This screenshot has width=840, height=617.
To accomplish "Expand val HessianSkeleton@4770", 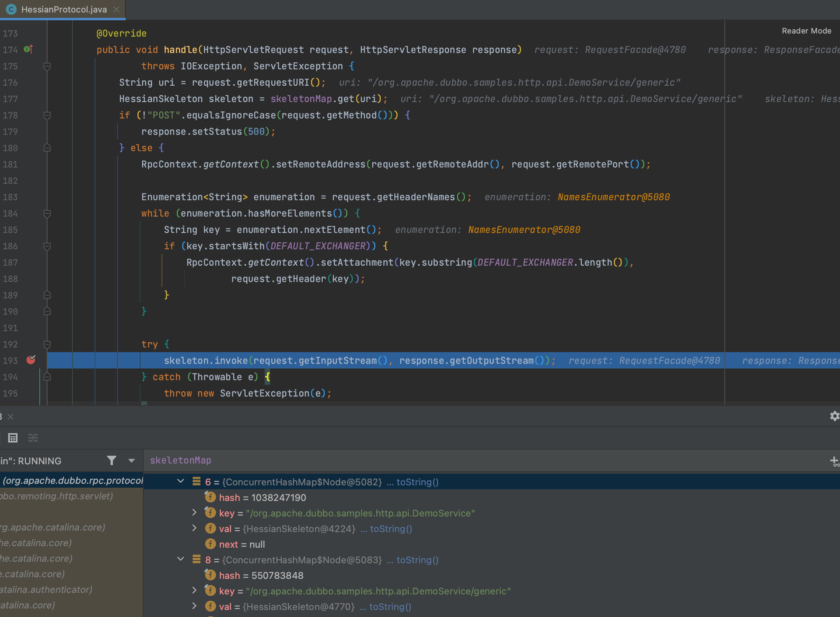I will point(195,606).
